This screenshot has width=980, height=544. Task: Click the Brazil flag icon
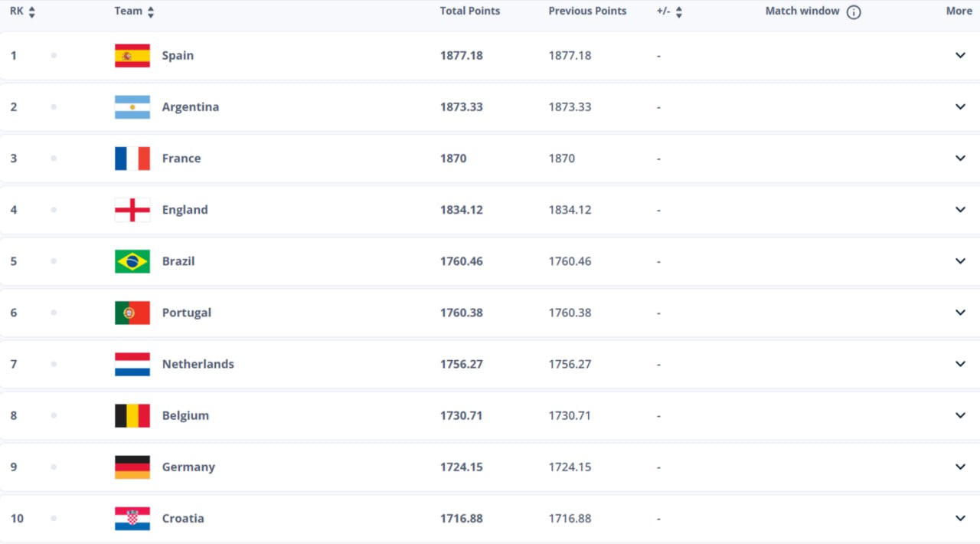tap(132, 261)
